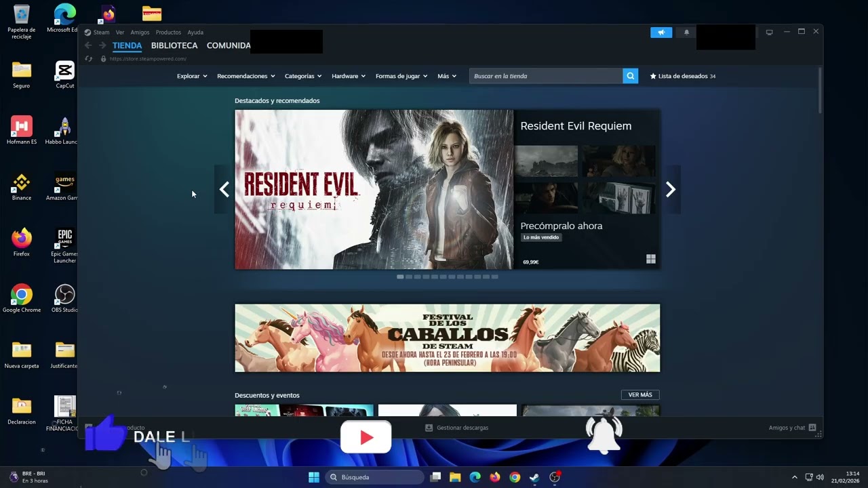This screenshot has width=868, height=488.
Task: Open the Ver menu
Action: (x=120, y=33)
